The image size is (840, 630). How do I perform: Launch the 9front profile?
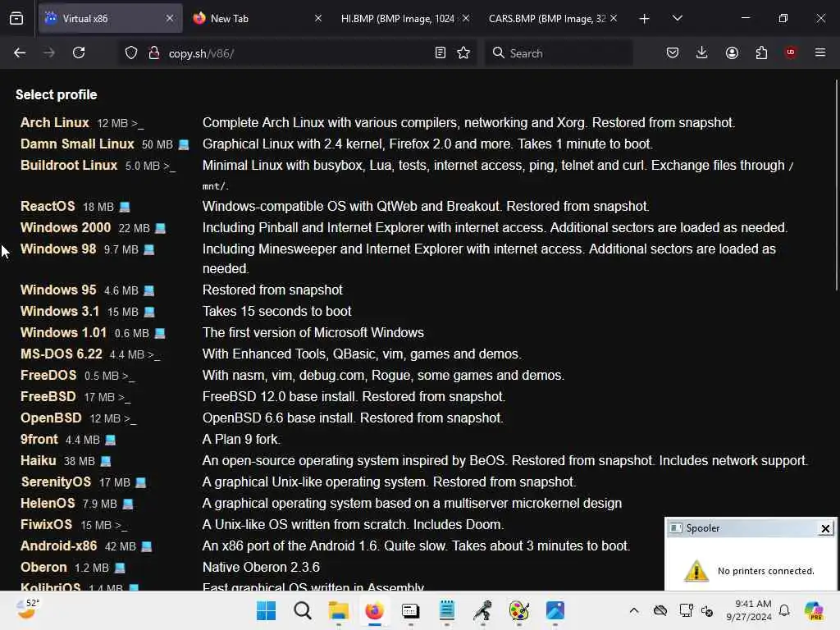point(39,440)
